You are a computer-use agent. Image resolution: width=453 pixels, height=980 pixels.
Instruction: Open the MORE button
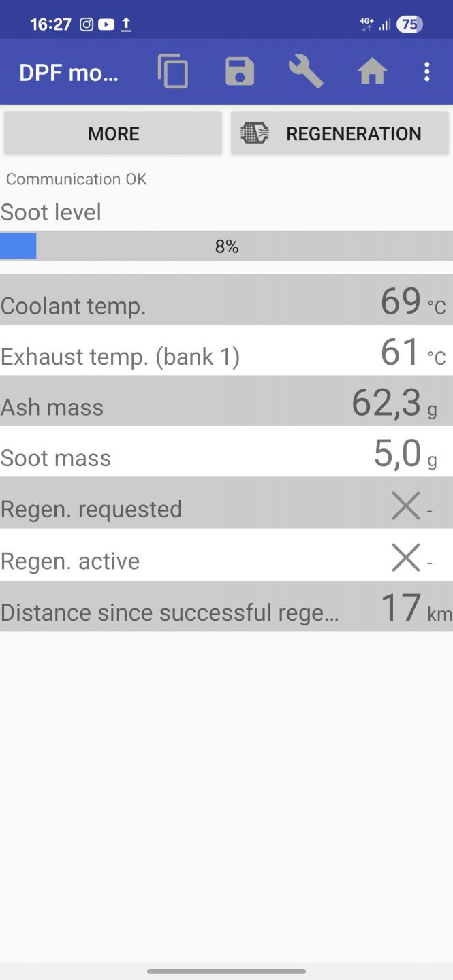pos(113,133)
